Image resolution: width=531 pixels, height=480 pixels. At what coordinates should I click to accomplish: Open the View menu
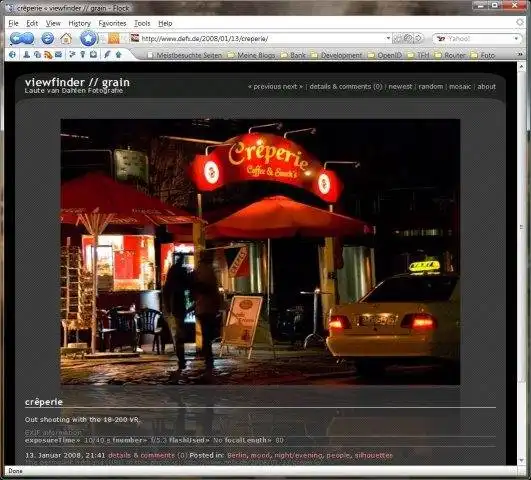(53, 23)
